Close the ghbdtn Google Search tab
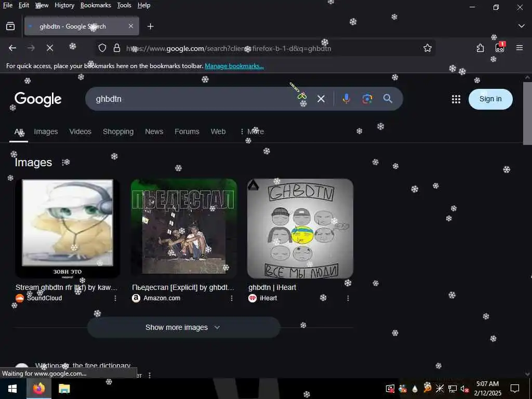532x399 pixels. 130,26
